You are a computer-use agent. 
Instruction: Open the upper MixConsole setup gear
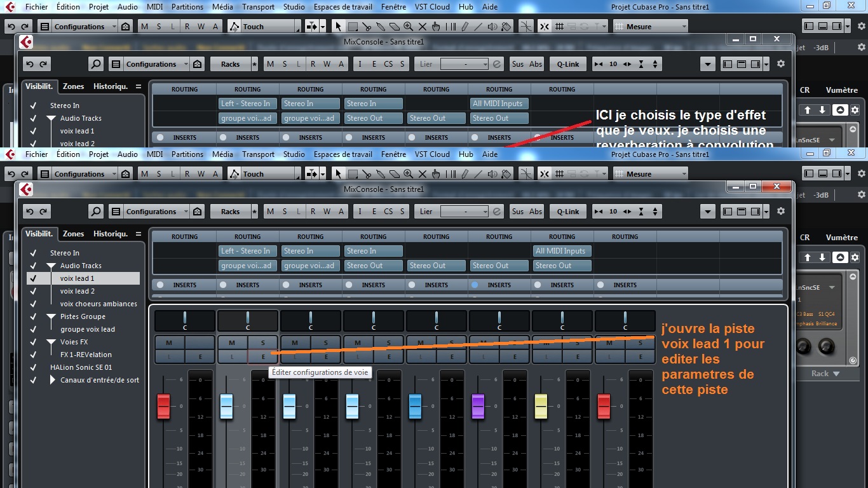point(781,64)
